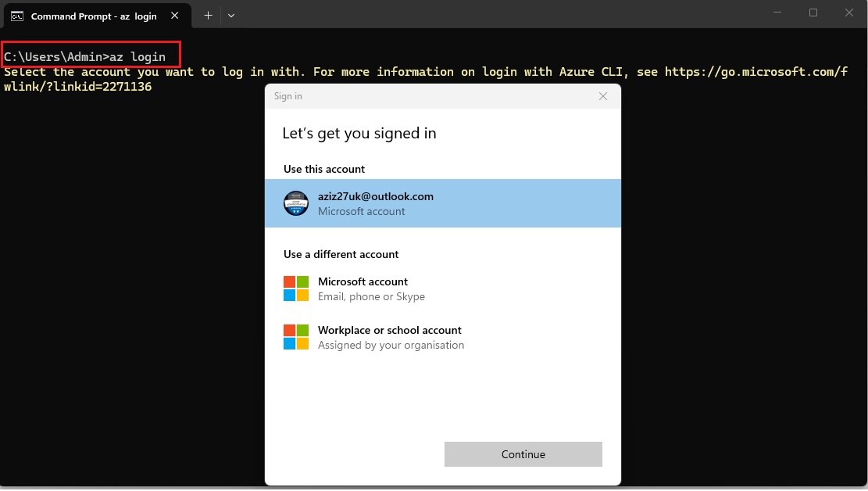Select the Command Prompt - az login tab title
The height and width of the screenshot is (491, 868).
[x=94, y=16]
